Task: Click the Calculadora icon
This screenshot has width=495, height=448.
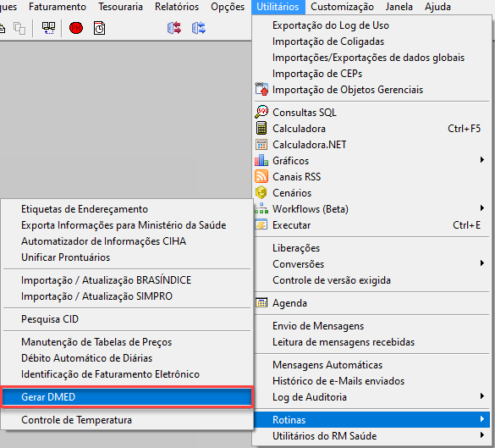Action: 261,128
